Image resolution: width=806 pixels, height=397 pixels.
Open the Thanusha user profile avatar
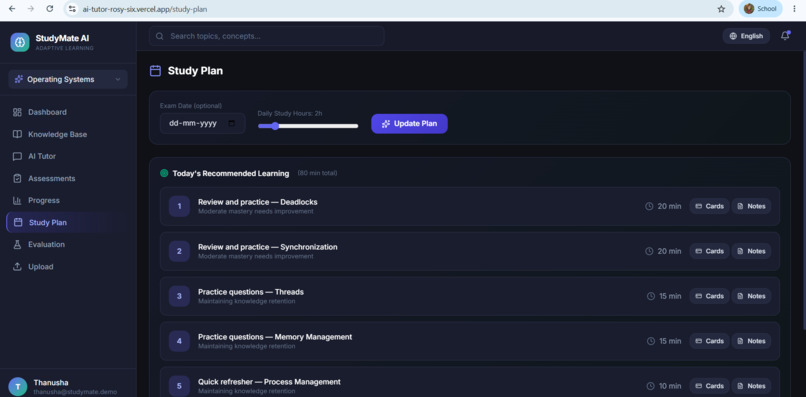[x=18, y=387]
